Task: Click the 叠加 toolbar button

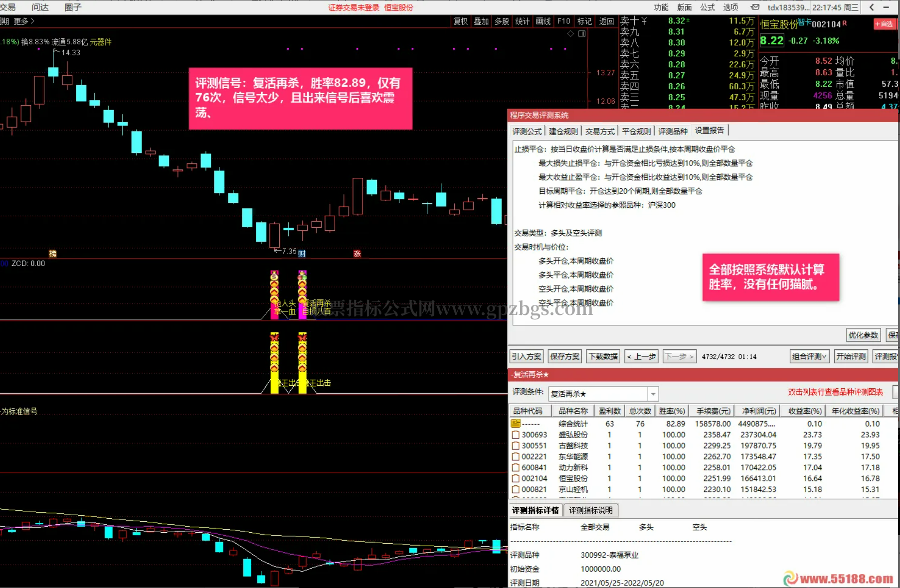Action: pyautogui.click(x=481, y=21)
